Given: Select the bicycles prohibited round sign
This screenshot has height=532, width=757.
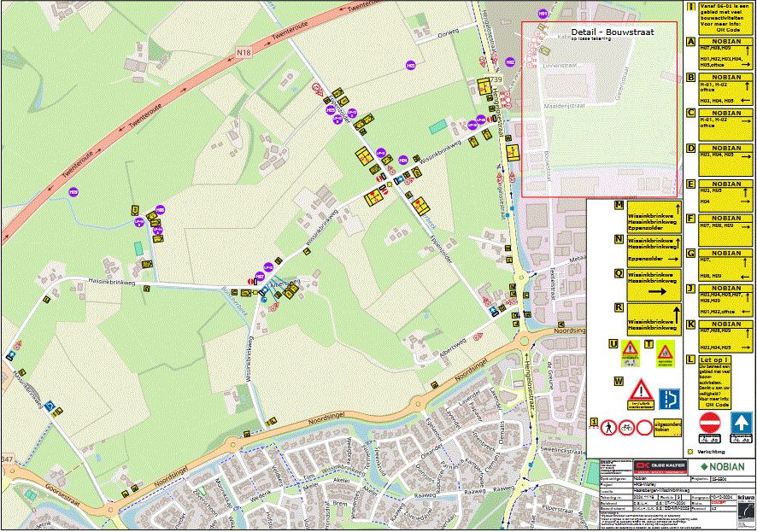Looking at the screenshot, I should (627, 426).
